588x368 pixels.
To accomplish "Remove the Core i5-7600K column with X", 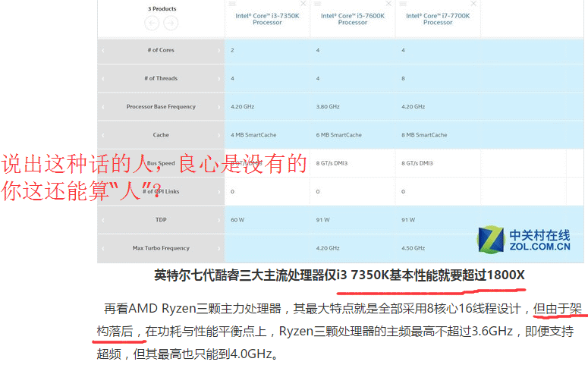I will pos(388,3).
